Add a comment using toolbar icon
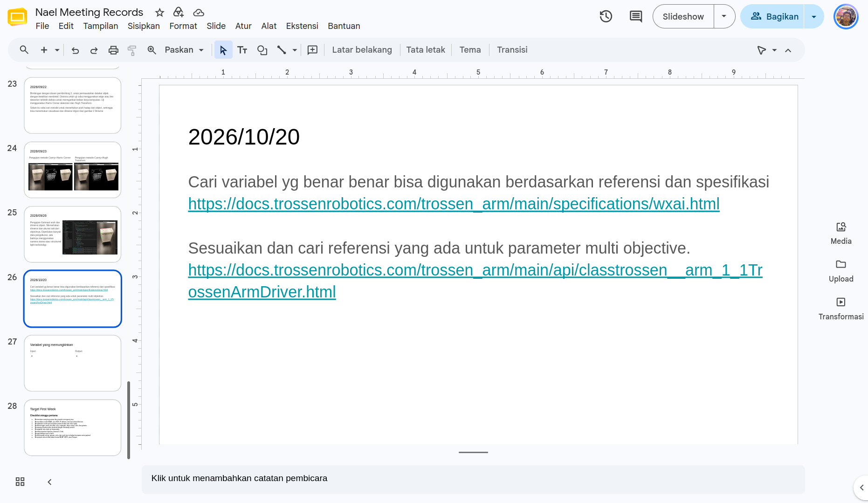The image size is (868, 503). tap(313, 50)
